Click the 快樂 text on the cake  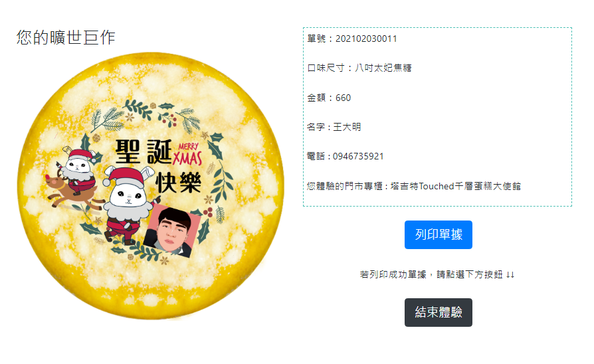179,182
